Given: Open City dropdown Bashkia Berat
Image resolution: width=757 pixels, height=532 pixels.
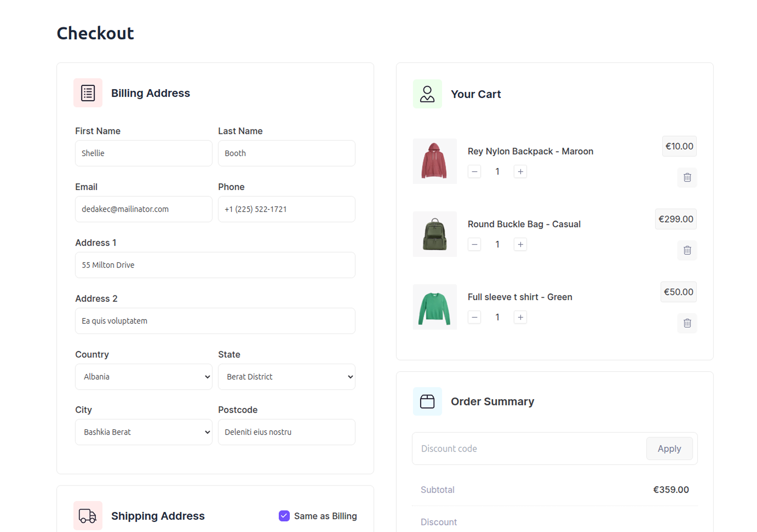Looking at the screenshot, I should pos(144,432).
